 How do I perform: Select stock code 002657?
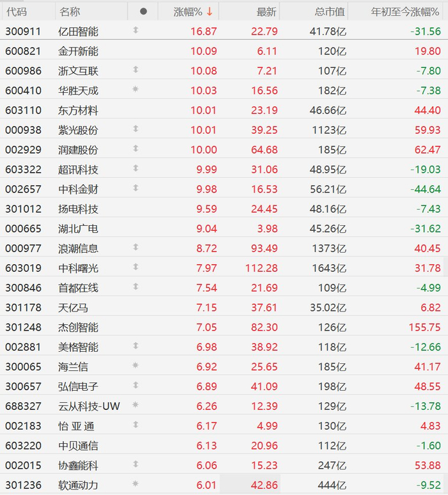pos(23,189)
